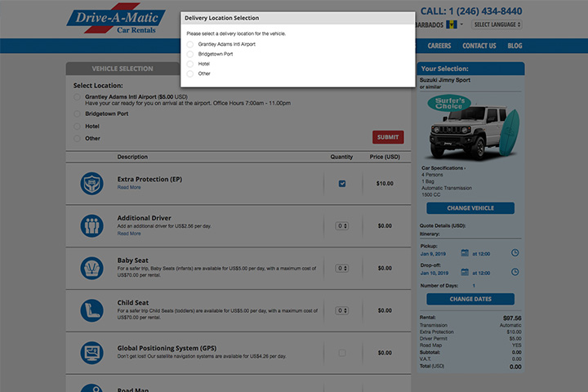This screenshot has width=588, height=392.
Task: Open Read More under Additional Driver
Action: click(x=129, y=234)
